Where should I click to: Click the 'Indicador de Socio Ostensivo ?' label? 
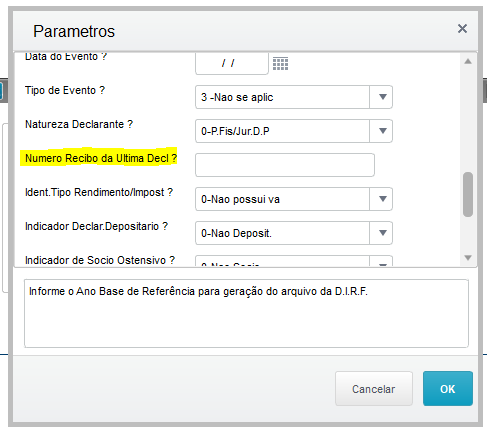[100, 260]
